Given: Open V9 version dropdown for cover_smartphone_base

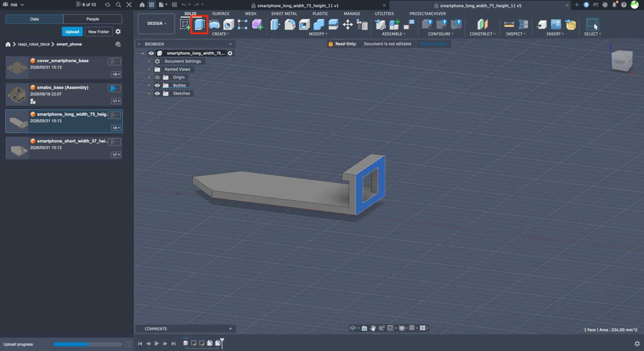Looking at the screenshot, I should pyautogui.click(x=116, y=74).
